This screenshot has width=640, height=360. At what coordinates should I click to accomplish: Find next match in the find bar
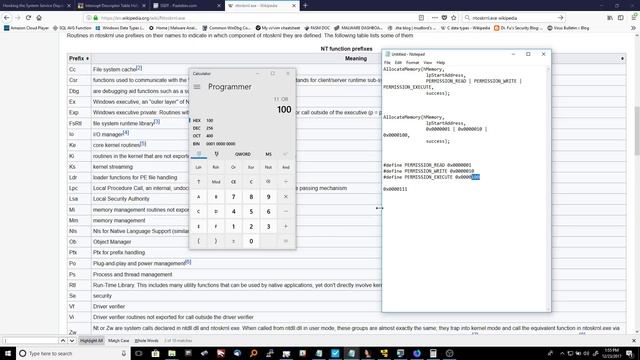[x=72, y=340]
